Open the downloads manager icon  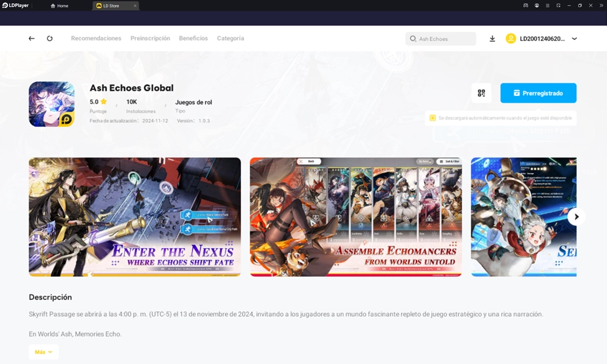[x=492, y=39]
